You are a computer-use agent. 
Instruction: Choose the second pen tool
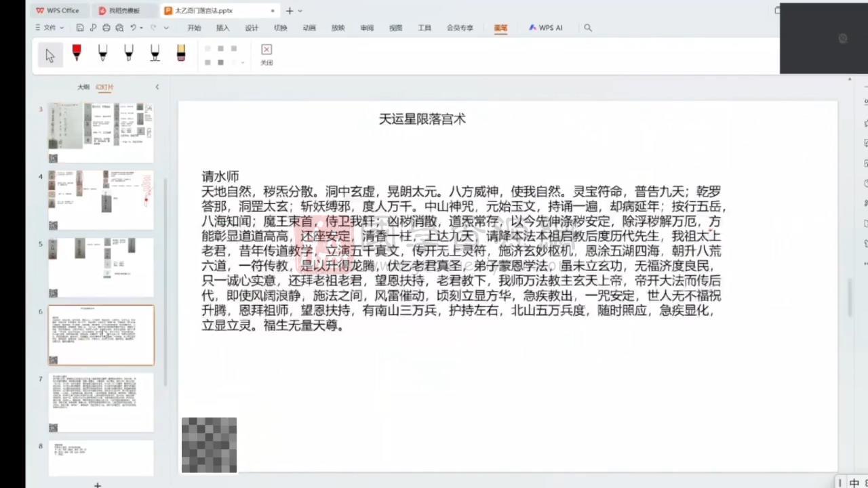click(x=102, y=54)
